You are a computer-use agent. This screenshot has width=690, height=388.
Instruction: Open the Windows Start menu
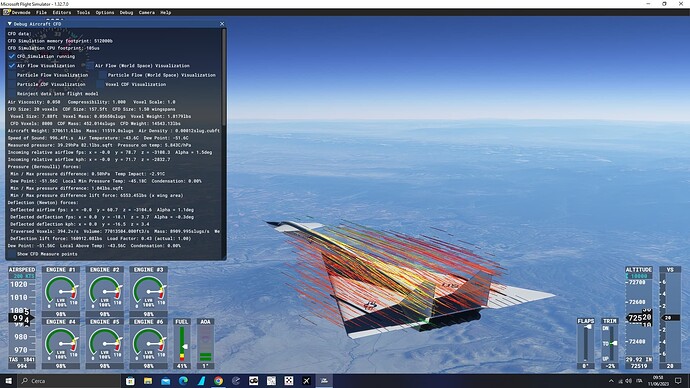[x=8, y=381]
